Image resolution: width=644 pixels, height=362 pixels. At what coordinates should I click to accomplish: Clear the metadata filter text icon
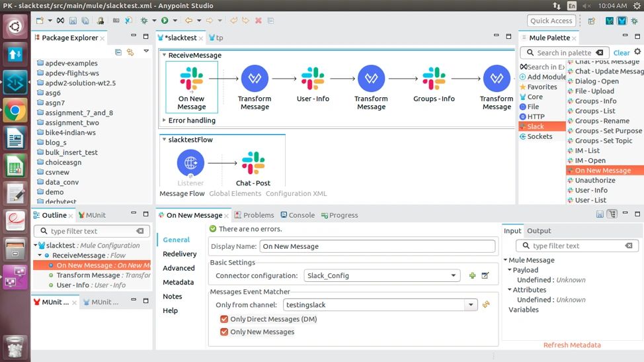629,246
